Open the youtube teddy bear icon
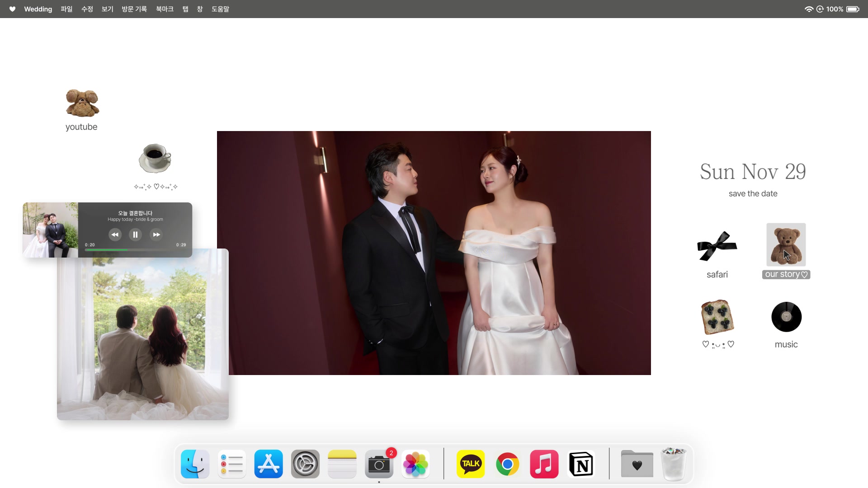This screenshot has height=488, width=868. click(82, 103)
